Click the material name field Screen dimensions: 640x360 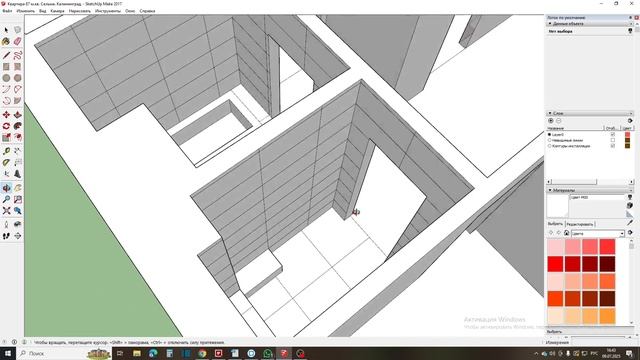[x=597, y=198]
